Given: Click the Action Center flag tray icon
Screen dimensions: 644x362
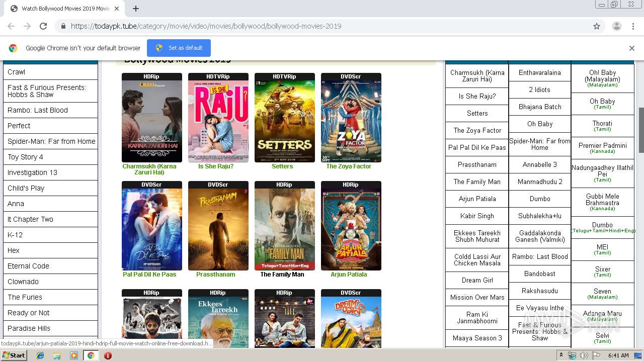Looking at the screenshot, I should (x=595, y=355).
